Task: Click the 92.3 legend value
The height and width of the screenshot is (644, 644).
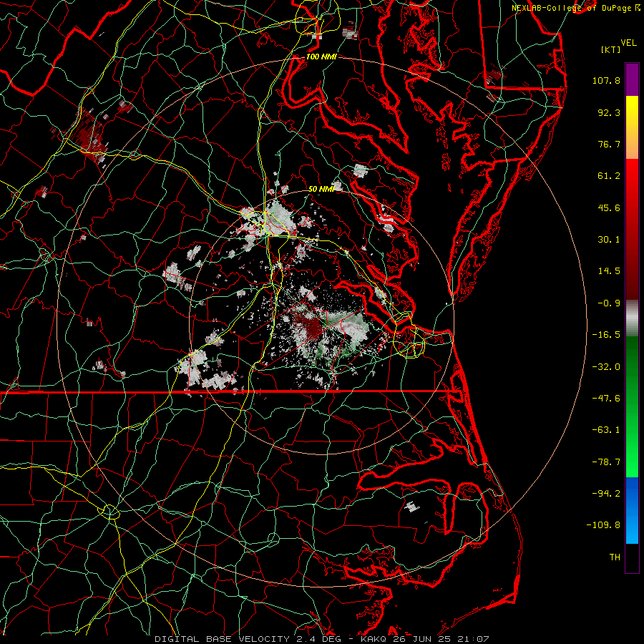Action: tap(609, 112)
